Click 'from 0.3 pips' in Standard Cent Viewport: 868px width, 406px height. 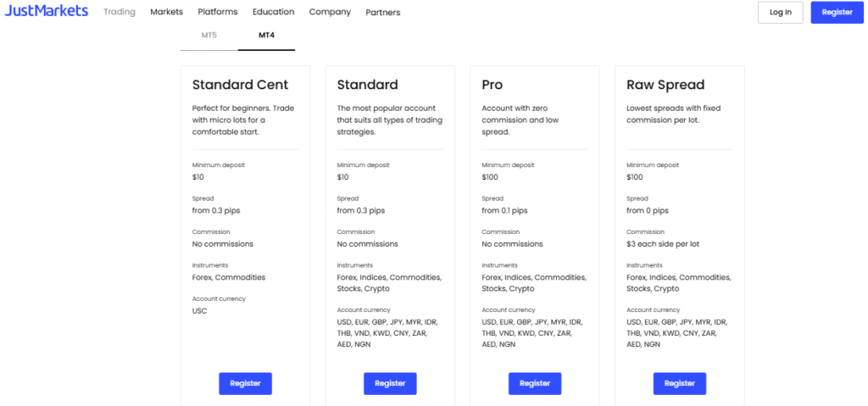pos(216,211)
